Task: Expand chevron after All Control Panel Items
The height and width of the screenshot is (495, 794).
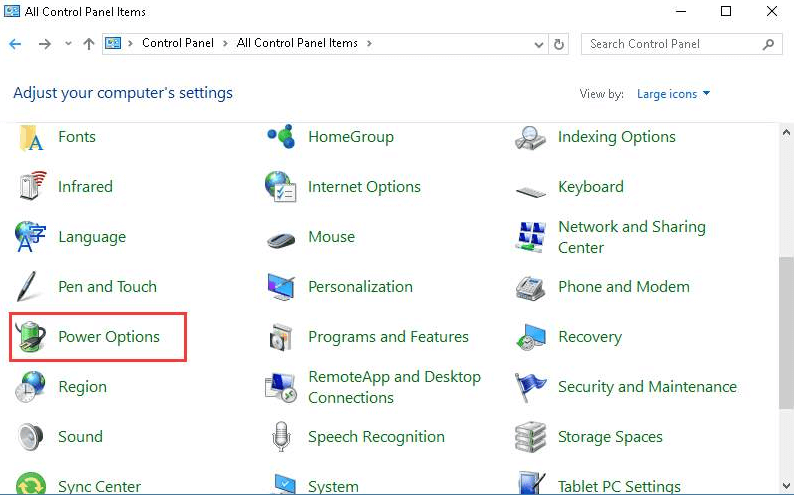Action: 369,44
